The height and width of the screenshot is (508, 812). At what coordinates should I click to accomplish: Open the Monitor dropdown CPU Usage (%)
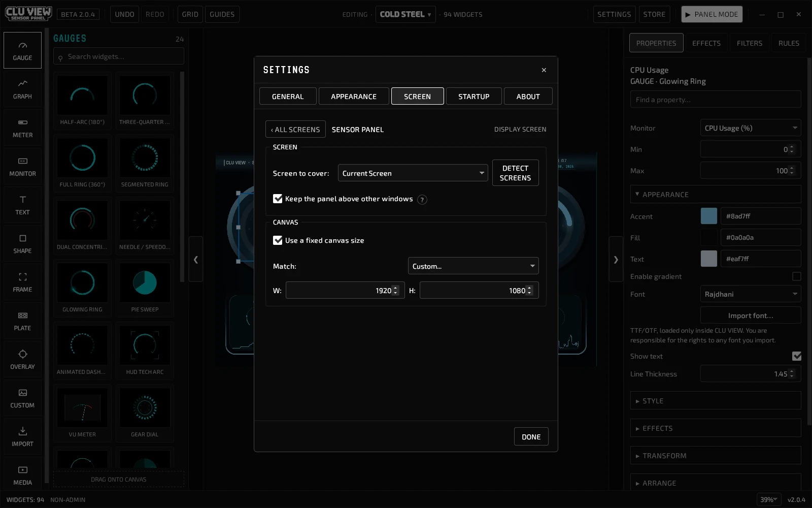(x=751, y=128)
